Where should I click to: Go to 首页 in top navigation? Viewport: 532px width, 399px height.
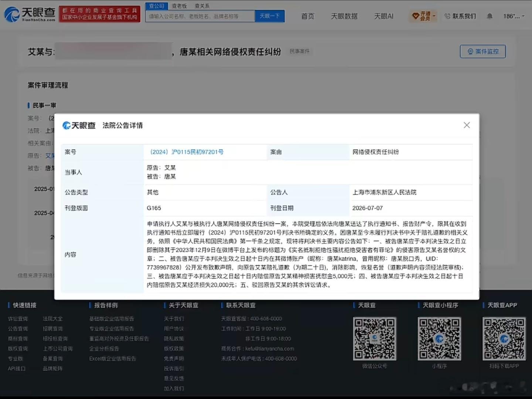308,16
